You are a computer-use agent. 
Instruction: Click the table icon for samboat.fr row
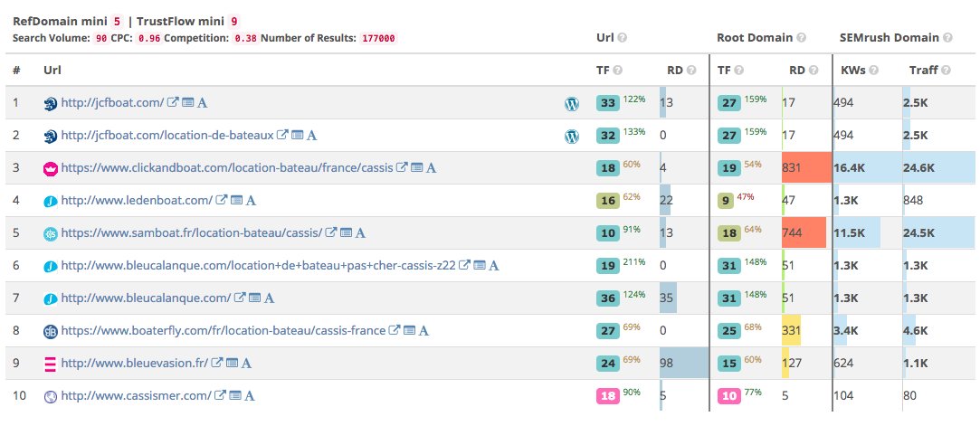(x=346, y=232)
